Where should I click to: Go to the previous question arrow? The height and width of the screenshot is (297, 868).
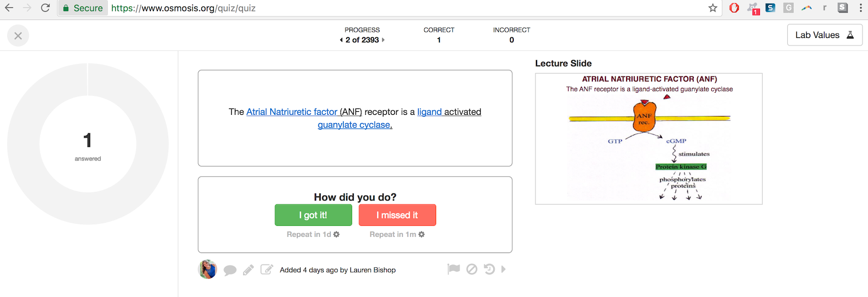341,40
